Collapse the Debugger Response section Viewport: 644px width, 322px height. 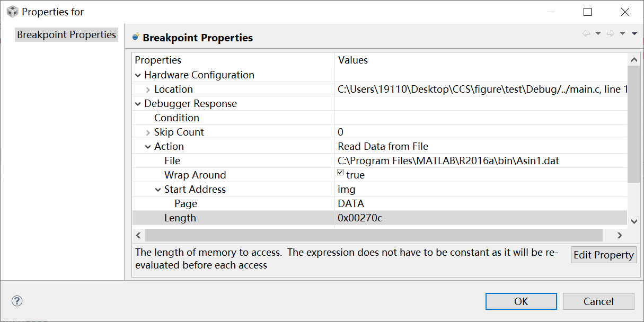pos(138,103)
